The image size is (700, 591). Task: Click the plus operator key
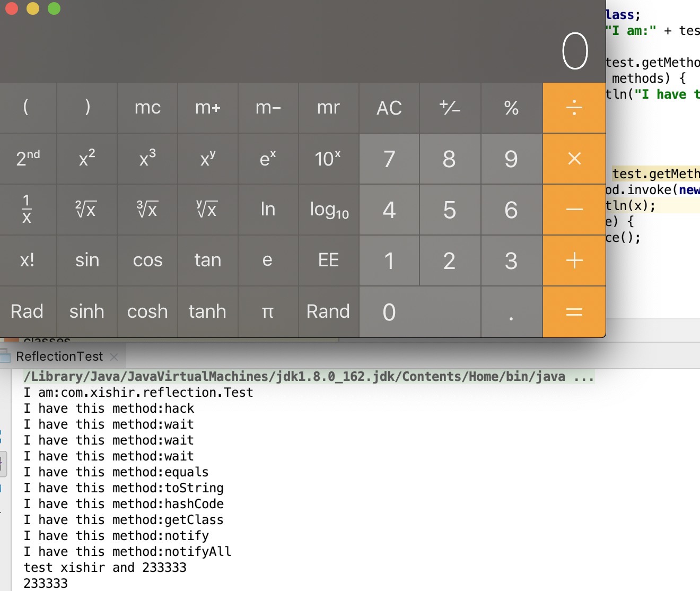point(574,260)
